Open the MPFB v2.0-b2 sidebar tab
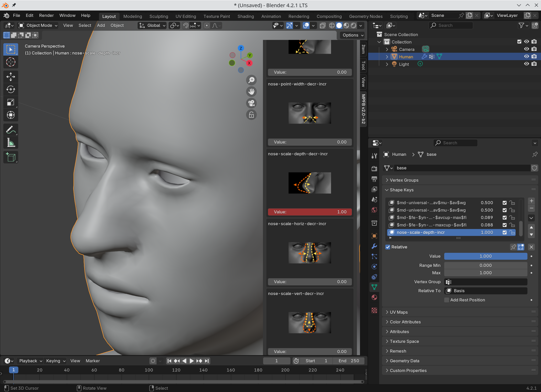This screenshot has width=541, height=392. pos(363,109)
